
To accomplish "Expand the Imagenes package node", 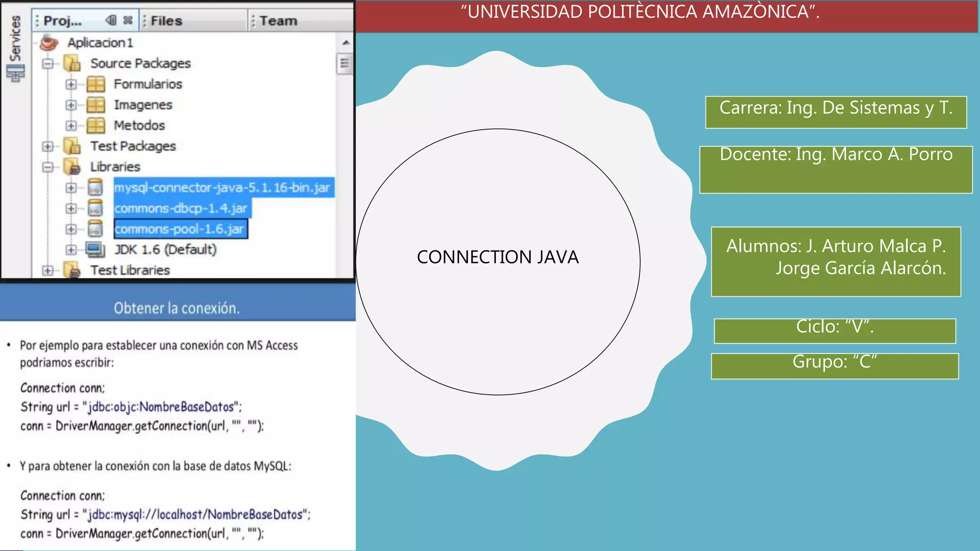I will coord(71,105).
